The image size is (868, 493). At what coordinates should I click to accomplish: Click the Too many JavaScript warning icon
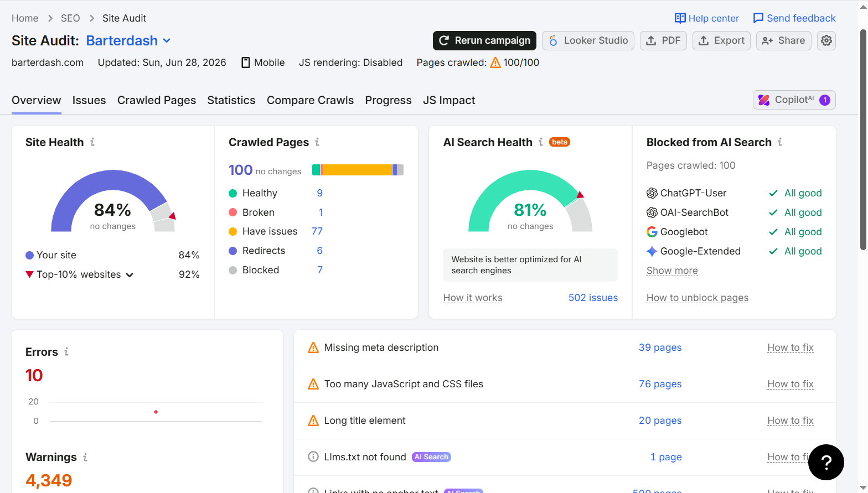313,384
